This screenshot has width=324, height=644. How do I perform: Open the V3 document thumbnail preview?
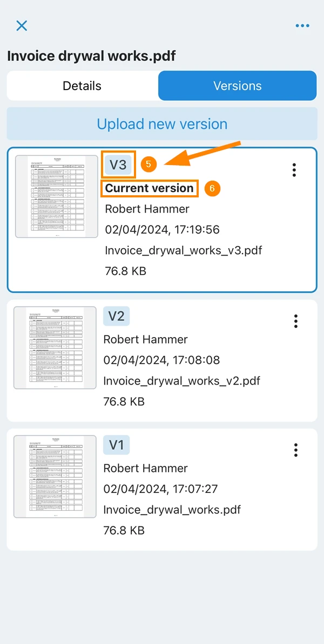[x=56, y=196]
